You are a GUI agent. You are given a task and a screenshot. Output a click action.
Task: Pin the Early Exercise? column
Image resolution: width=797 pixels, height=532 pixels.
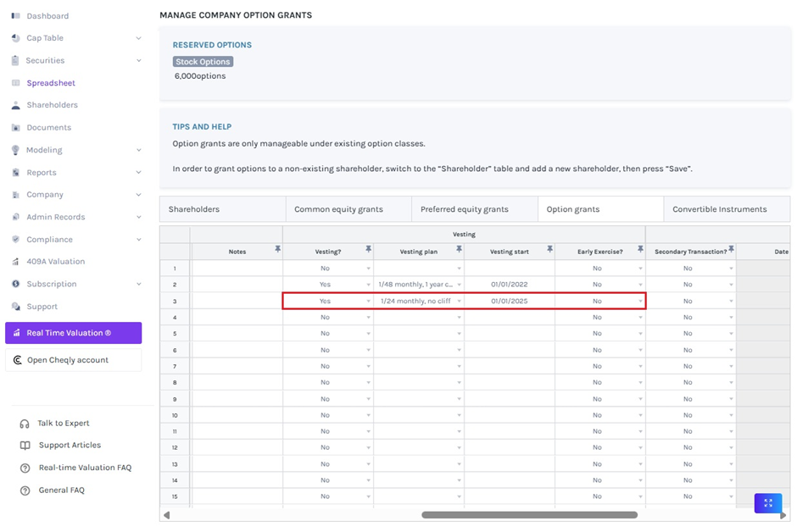click(x=640, y=249)
